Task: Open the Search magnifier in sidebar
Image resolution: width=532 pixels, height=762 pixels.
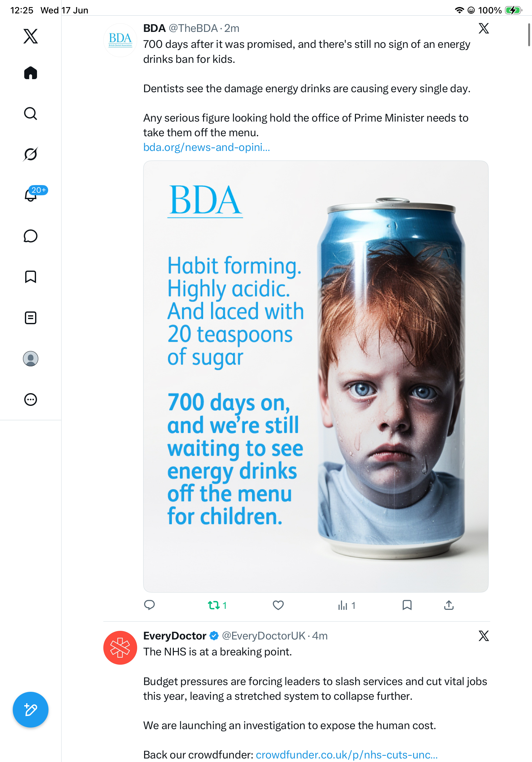Action: (31, 114)
